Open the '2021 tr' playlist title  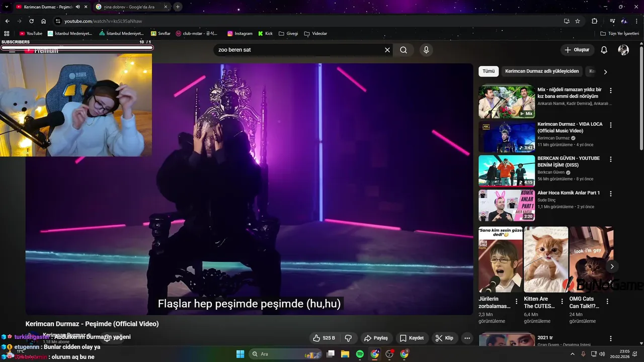click(545, 338)
